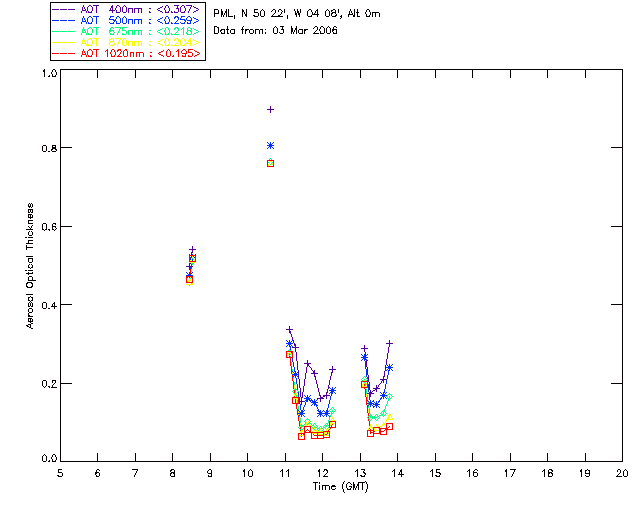Image resolution: width=640 pixels, height=512 pixels.
Task: Click the purple plus marker at time 11
Action: 289,329
